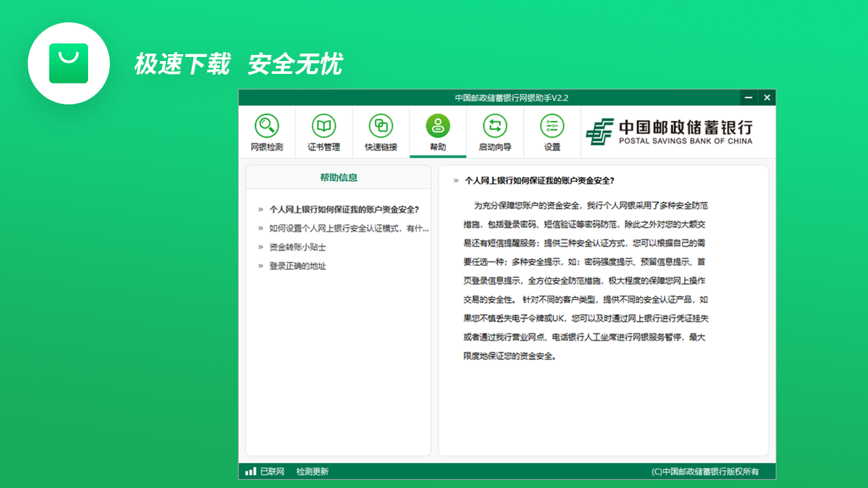
Task: Open the 网银检测 detection tool
Action: point(267,131)
